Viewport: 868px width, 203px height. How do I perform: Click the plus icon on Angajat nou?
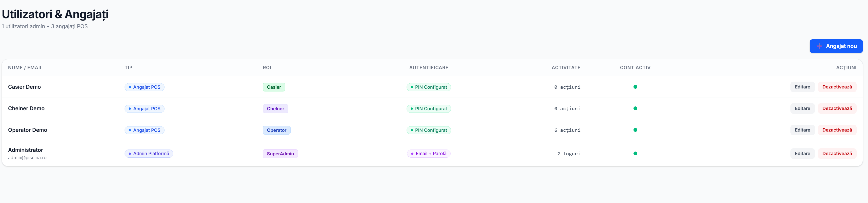pos(819,46)
